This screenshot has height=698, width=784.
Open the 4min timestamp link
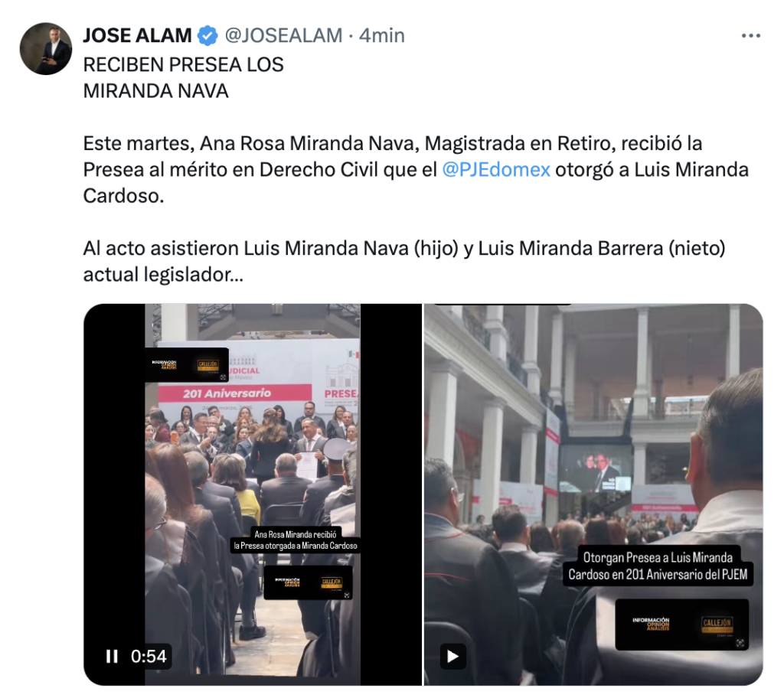(382, 35)
